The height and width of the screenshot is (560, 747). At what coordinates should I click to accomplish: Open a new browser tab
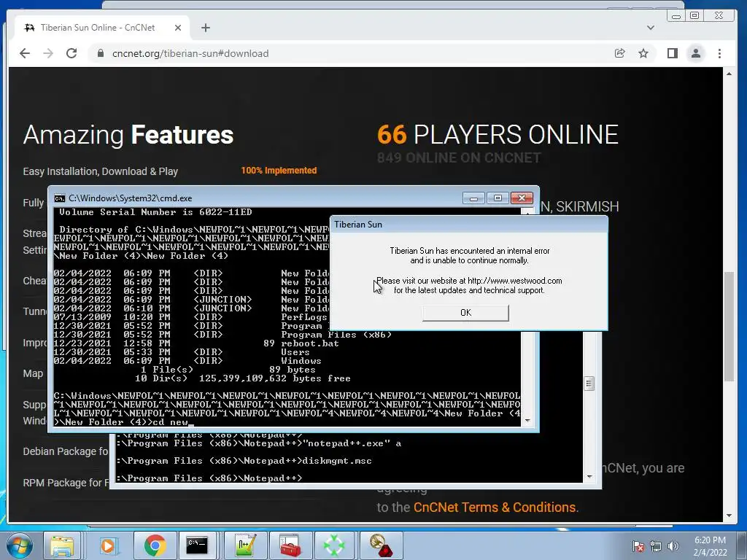click(205, 28)
